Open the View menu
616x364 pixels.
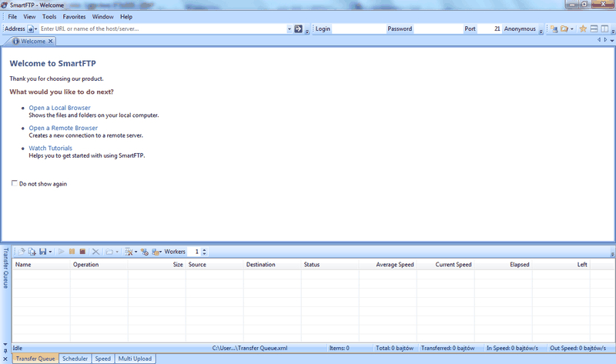tap(29, 17)
